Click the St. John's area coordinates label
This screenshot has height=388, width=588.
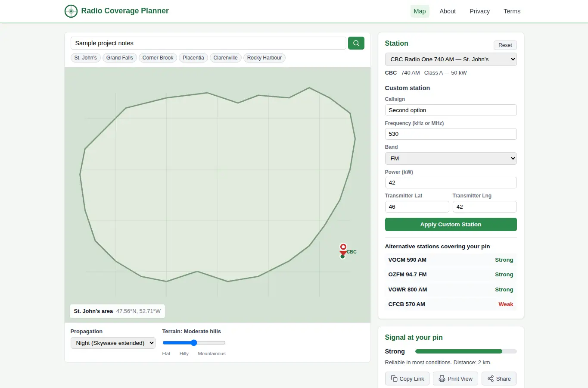pyautogui.click(x=117, y=311)
